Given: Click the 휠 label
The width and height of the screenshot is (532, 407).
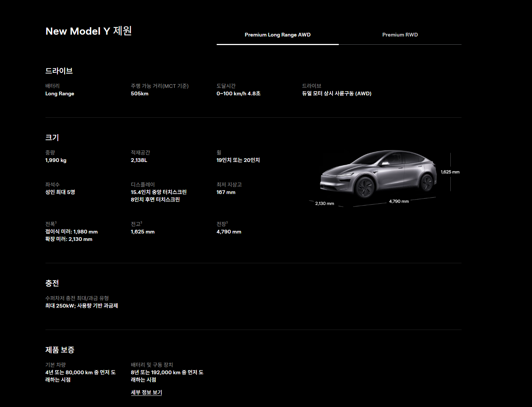Looking at the screenshot, I should point(219,153).
